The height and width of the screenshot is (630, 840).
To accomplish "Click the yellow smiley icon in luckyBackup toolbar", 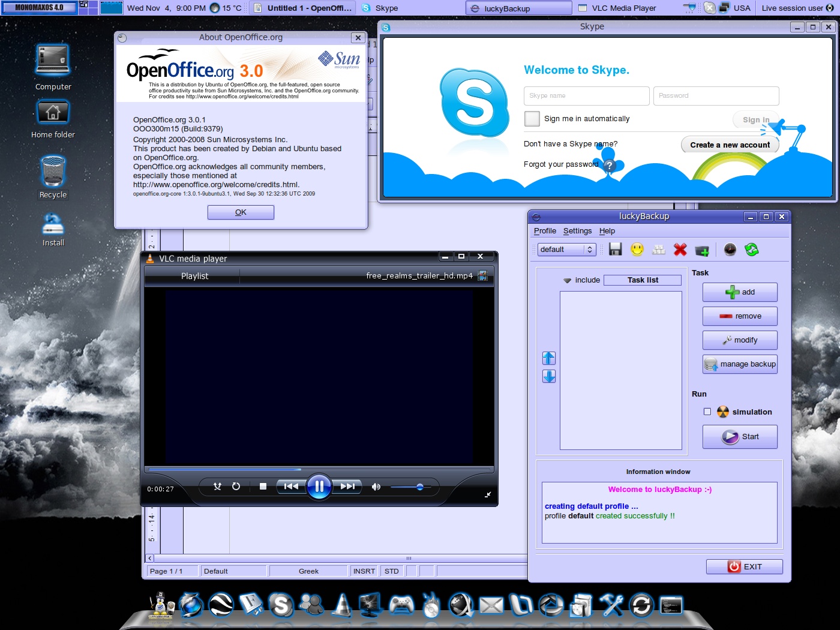I will click(637, 249).
